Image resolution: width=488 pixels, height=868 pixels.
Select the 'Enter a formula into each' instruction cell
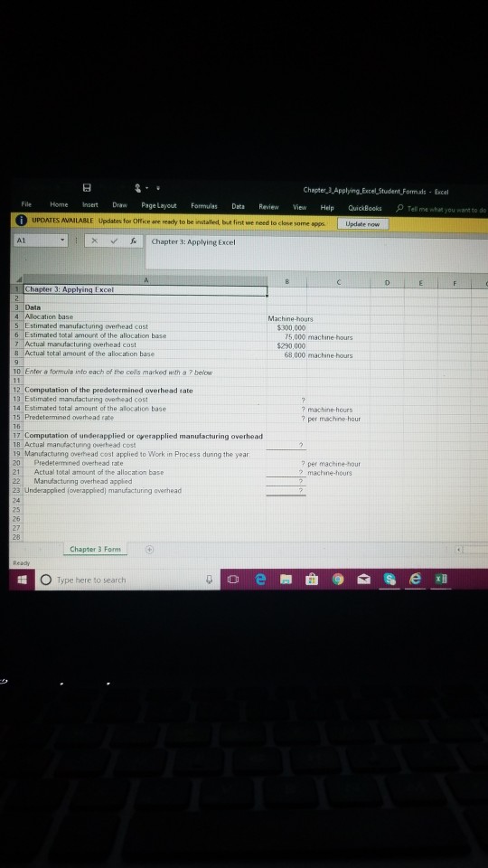[145, 372]
